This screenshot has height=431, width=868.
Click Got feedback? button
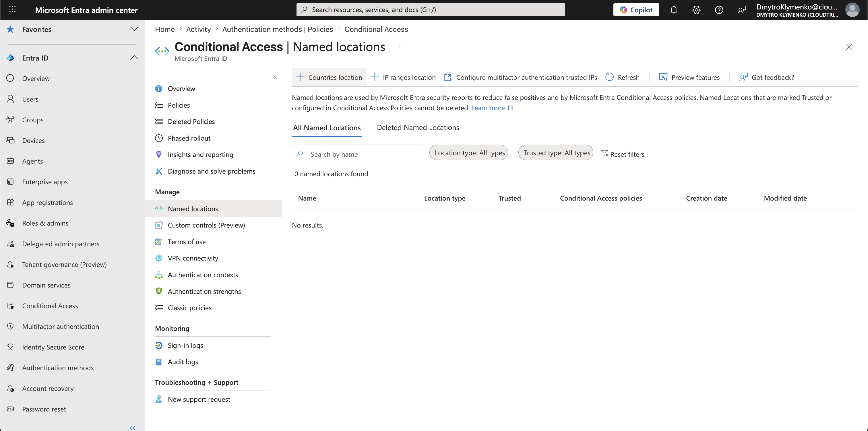tap(767, 77)
